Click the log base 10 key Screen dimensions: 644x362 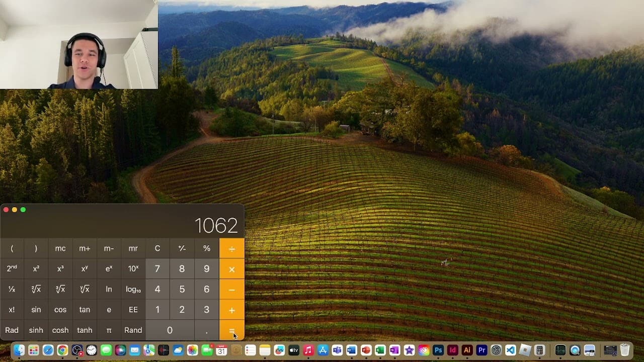(133, 290)
